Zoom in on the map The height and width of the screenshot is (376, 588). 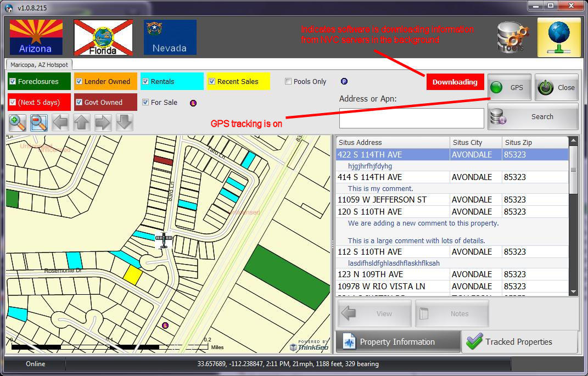click(x=17, y=122)
